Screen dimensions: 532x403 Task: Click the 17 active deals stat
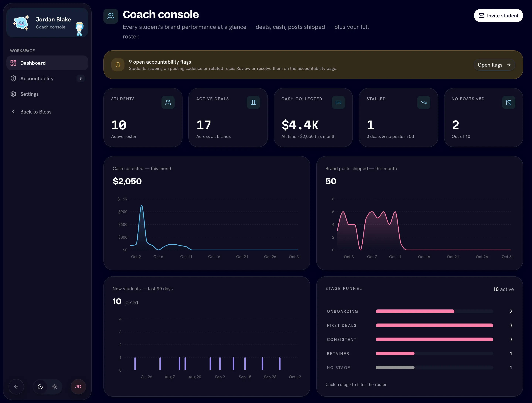click(204, 125)
